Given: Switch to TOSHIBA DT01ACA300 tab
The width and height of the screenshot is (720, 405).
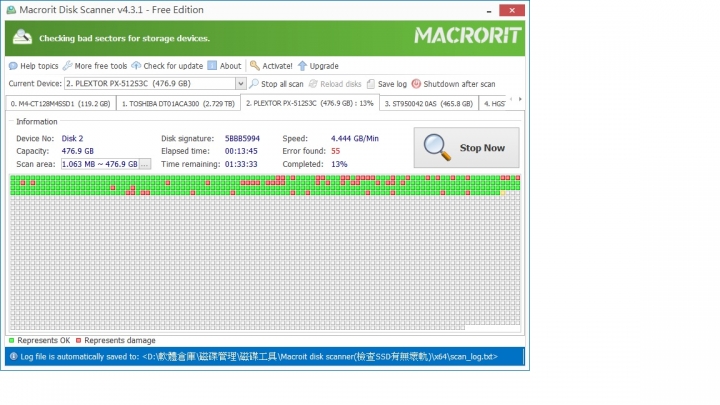Looking at the screenshot, I should click(178, 104).
